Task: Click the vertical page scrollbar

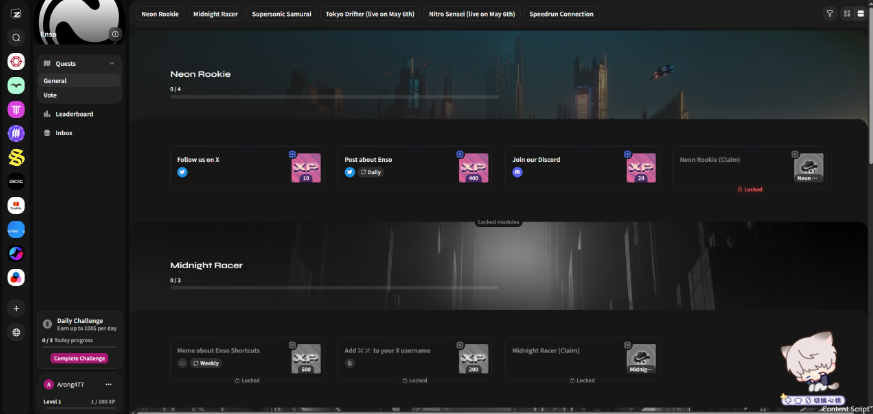Action: 870,86
